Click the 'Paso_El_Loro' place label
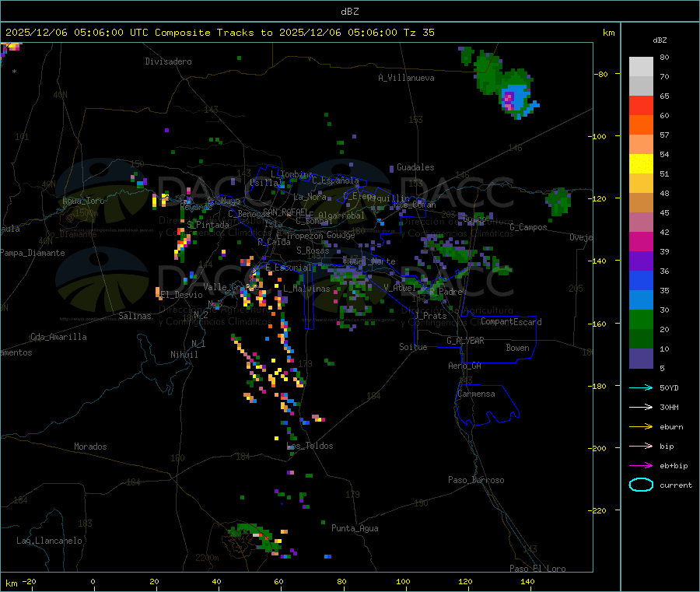 tap(537, 569)
